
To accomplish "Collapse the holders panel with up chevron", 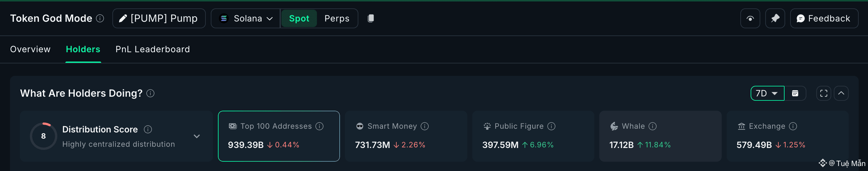I will [841, 93].
